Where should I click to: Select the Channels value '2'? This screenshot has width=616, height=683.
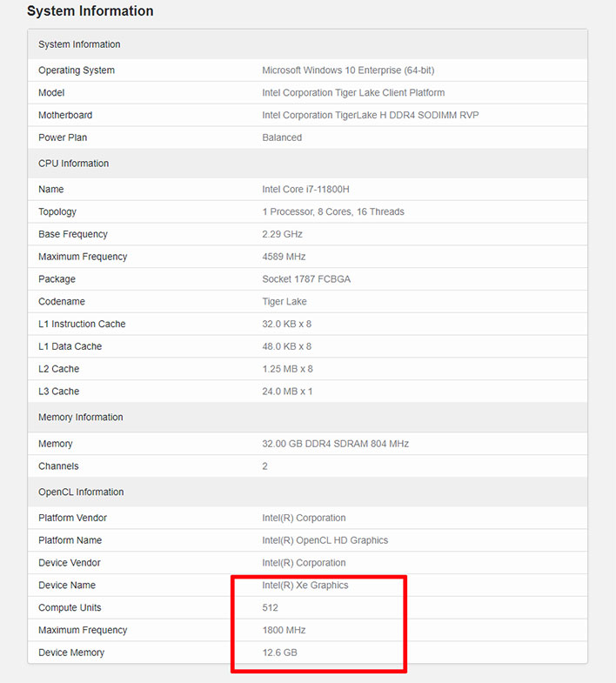click(264, 466)
